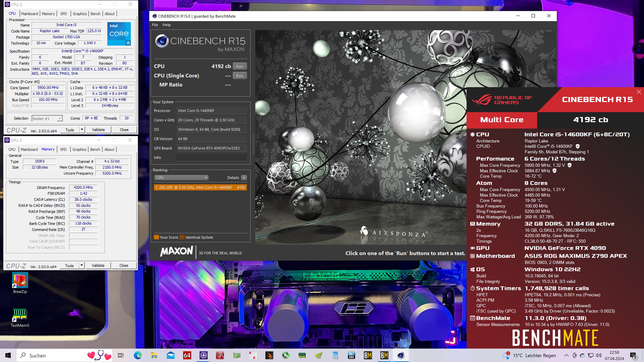Expand the ranking Details arrow in Cinebench
The width and height of the screenshot is (644, 362).
[x=244, y=178]
